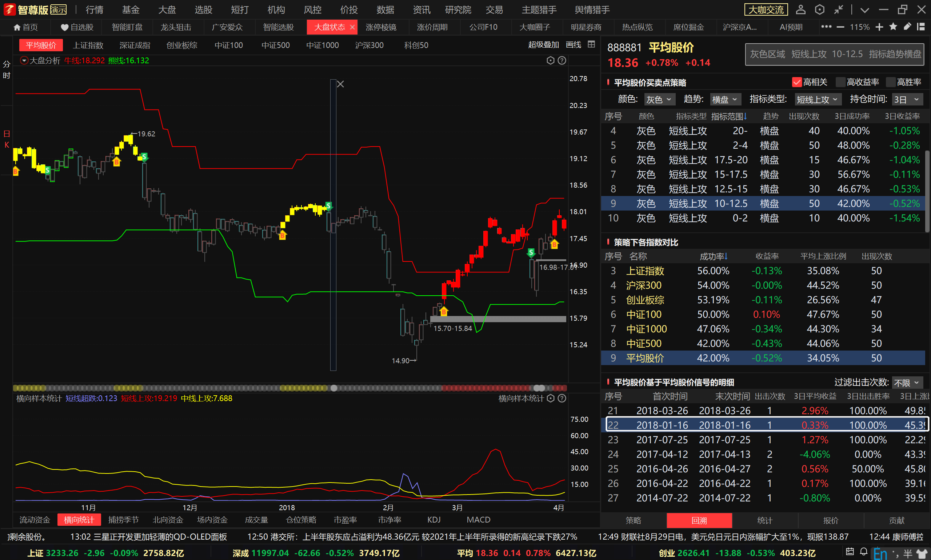
Task: Open 横向样本统计 settings hexagon icon
Action: point(550,398)
